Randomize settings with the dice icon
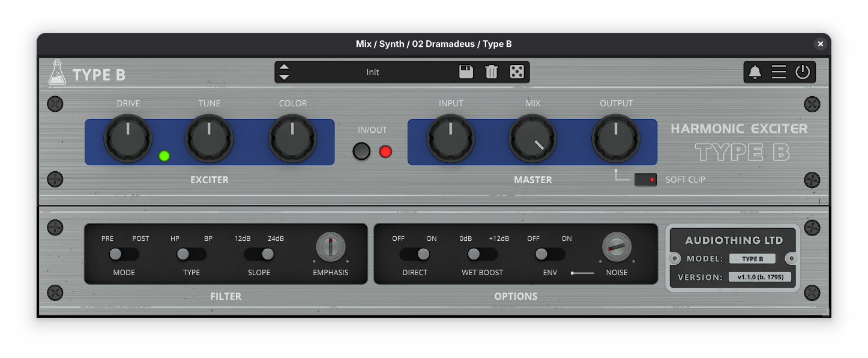Viewport: 868px width, 358px height. [516, 72]
